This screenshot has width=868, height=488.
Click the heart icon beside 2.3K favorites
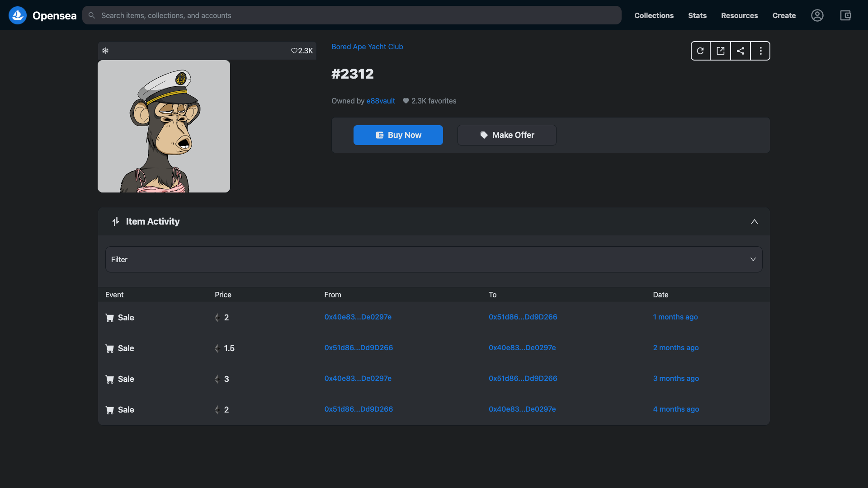(x=406, y=101)
